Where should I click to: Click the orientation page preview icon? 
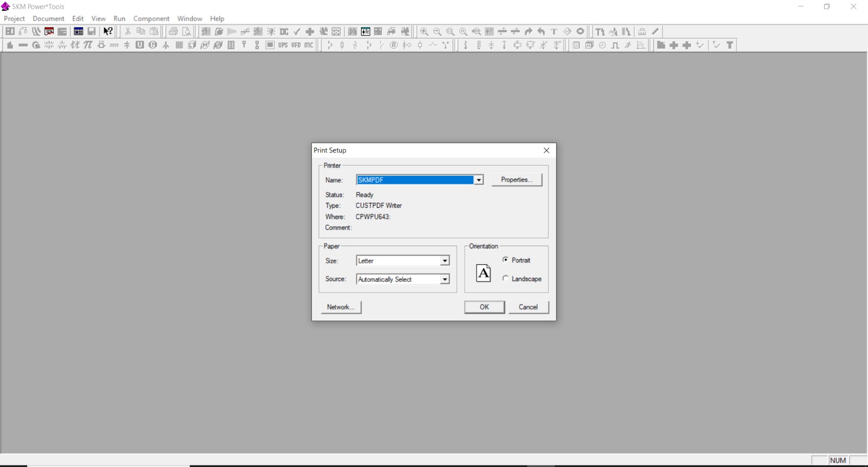(483, 273)
